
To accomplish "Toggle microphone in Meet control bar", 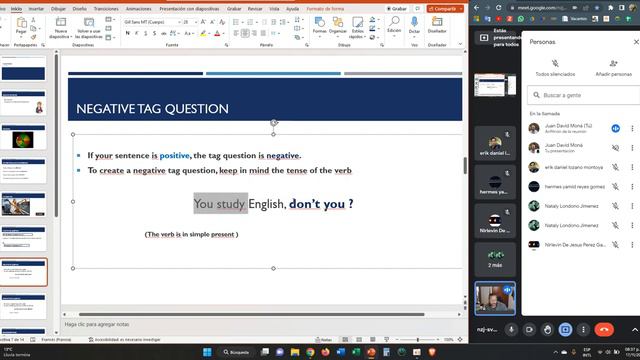I will pyautogui.click(x=511, y=329).
